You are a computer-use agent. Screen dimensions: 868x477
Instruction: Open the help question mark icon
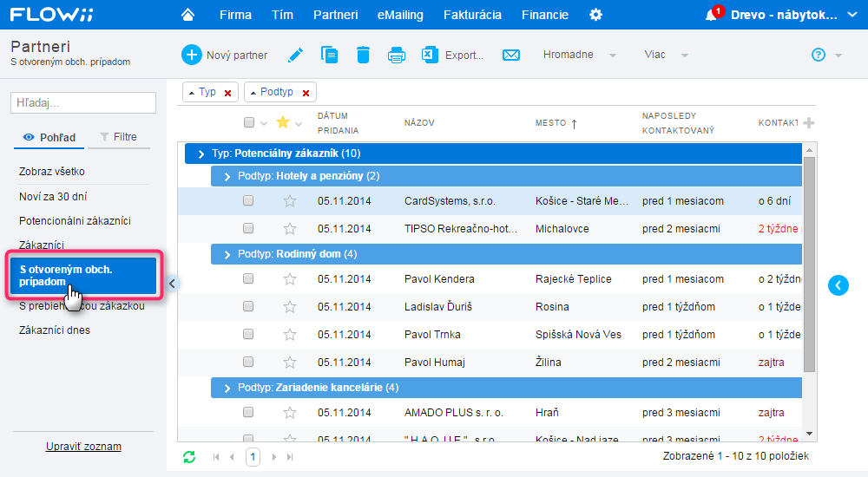(819, 55)
